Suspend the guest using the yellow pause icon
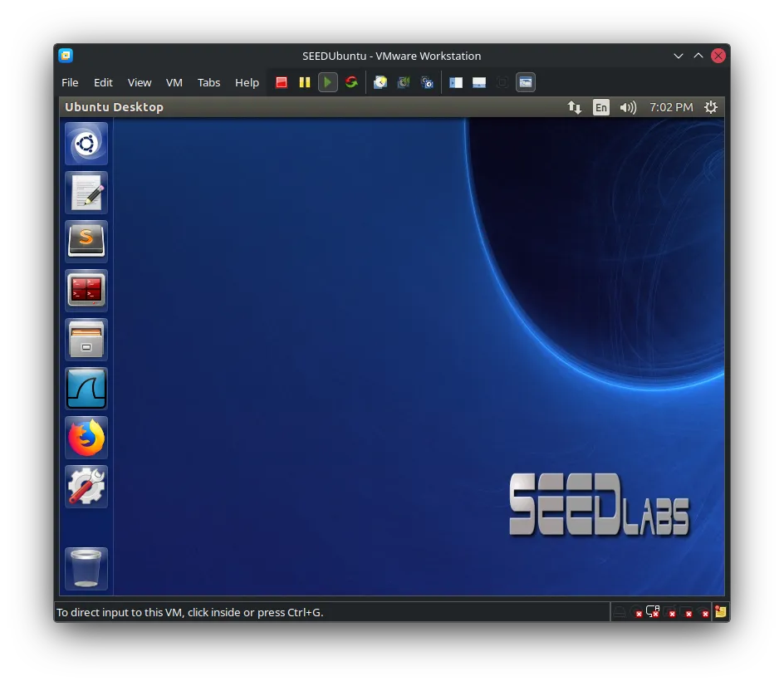784x686 pixels. point(305,82)
